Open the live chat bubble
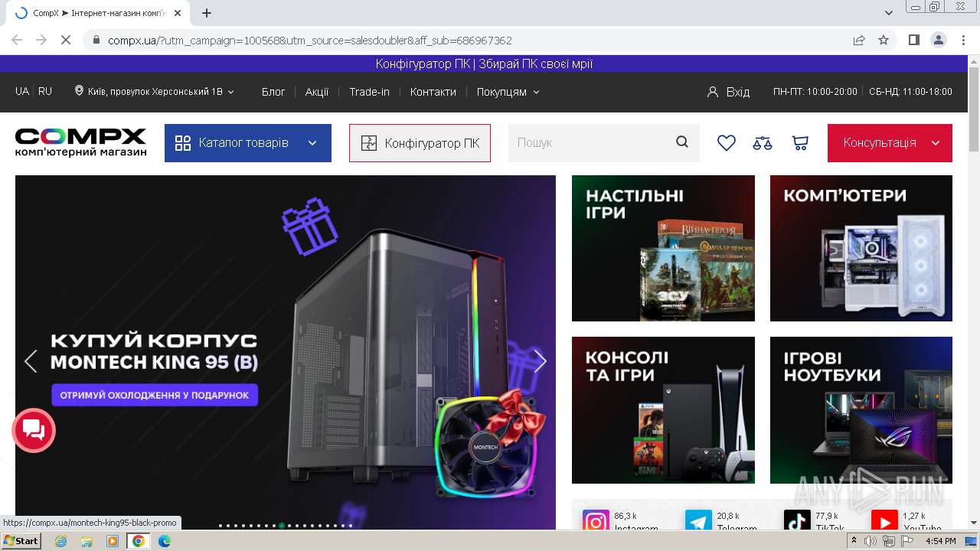980x551 pixels. coord(34,430)
